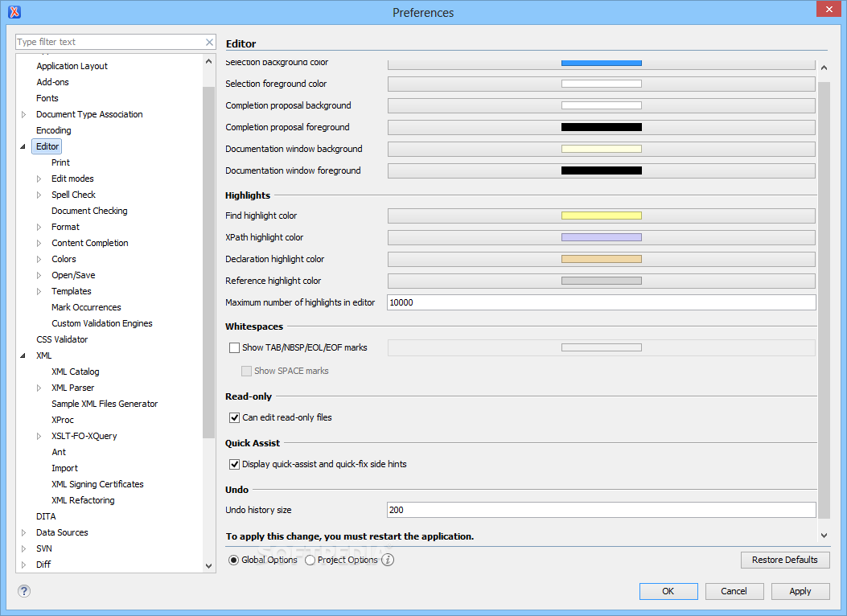The image size is (847, 616).
Task: Click editor panel scrollbar down arrow
Action: tap(824, 536)
